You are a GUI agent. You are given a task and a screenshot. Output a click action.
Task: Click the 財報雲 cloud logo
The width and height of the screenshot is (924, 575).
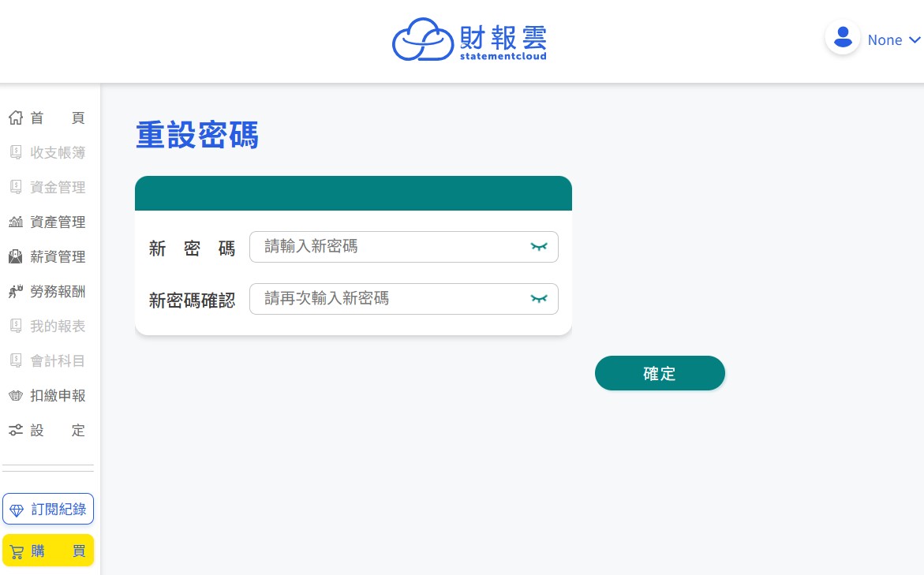(x=425, y=39)
